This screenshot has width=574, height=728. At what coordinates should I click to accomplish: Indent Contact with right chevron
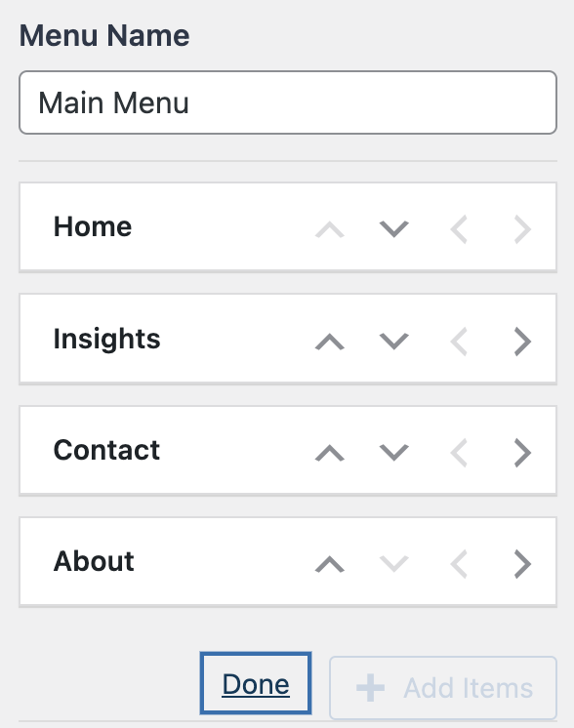point(522,452)
